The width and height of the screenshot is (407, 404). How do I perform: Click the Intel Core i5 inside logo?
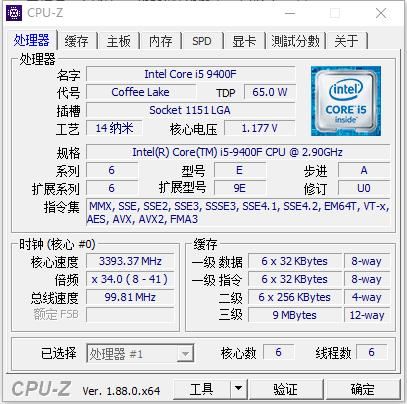coord(346,101)
